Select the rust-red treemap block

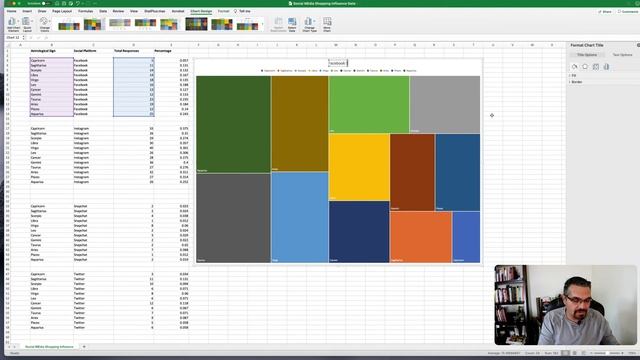tap(412, 172)
